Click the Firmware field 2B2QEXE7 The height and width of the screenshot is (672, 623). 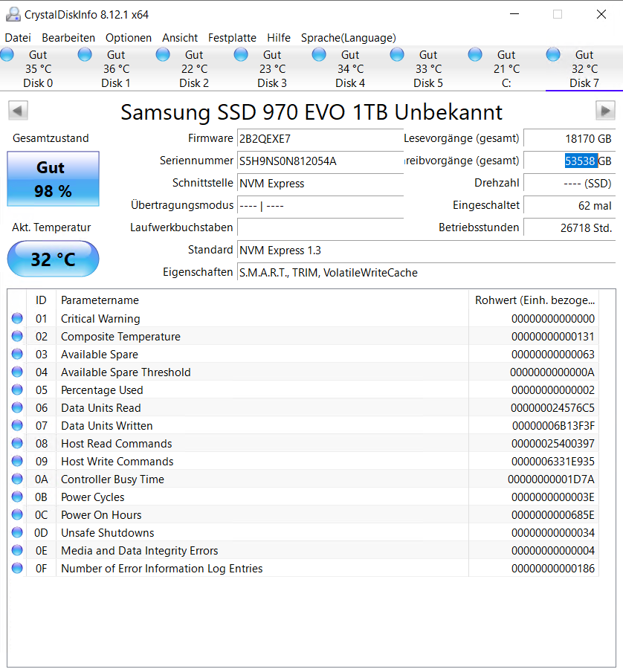(x=320, y=139)
